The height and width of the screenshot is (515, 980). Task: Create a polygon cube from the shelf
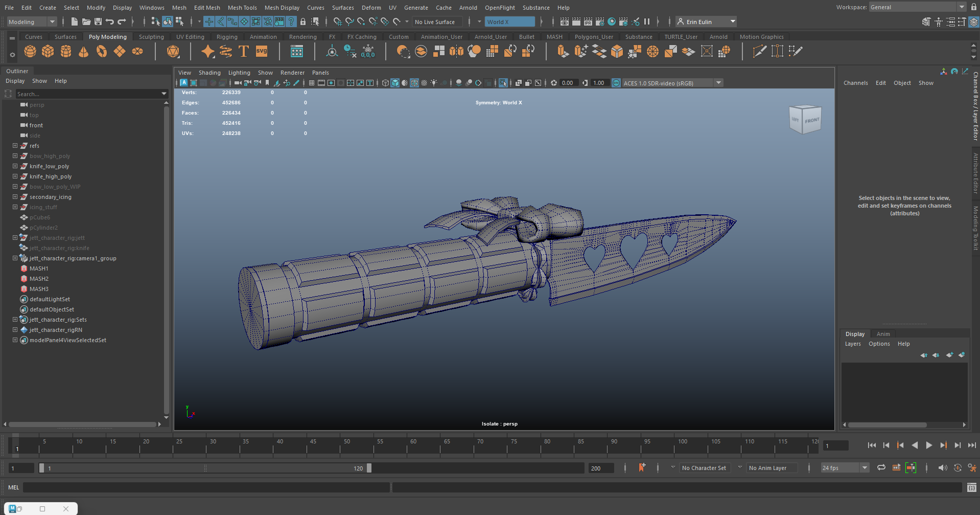pos(48,52)
